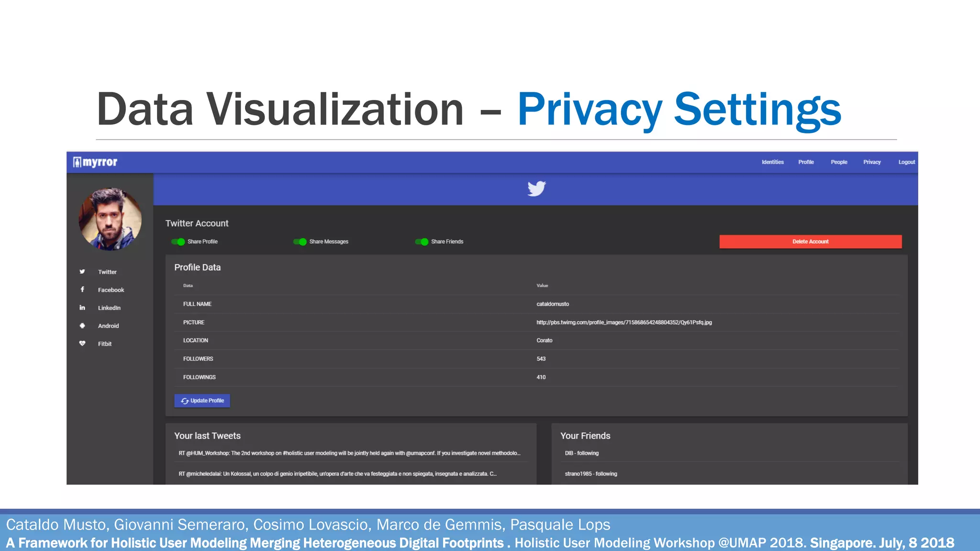Open the Fitbit sidebar label

click(x=105, y=344)
